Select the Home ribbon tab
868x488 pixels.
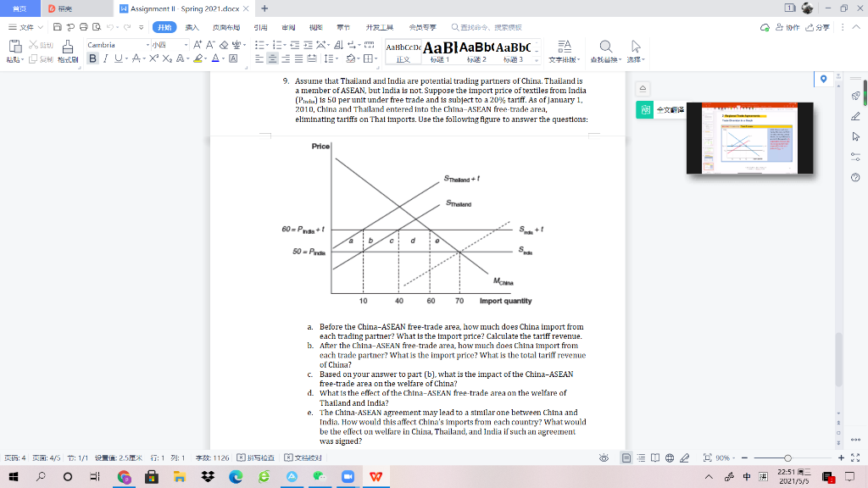(164, 27)
